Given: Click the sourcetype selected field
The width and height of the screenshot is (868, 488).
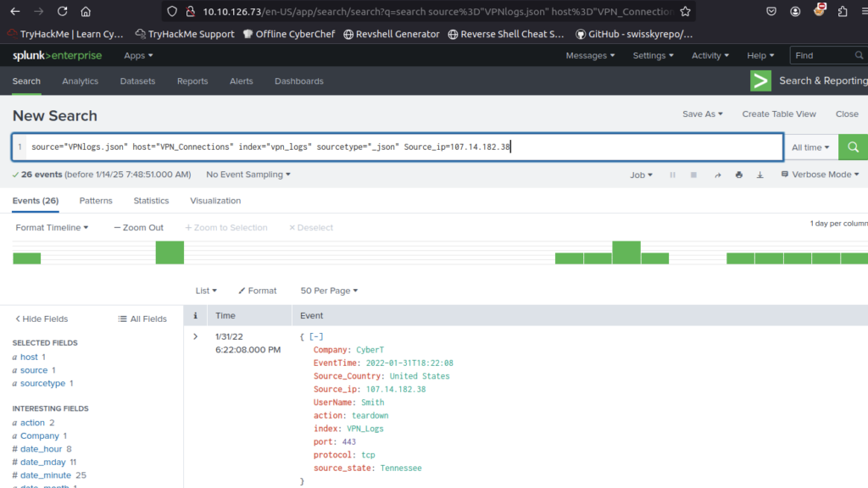Looking at the screenshot, I should (42, 384).
